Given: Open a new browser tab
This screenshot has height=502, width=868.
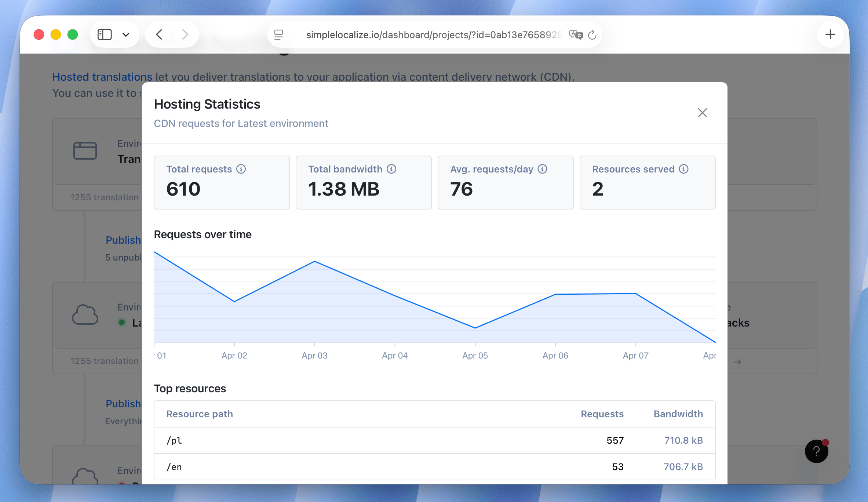Looking at the screenshot, I should pos(831,34).
